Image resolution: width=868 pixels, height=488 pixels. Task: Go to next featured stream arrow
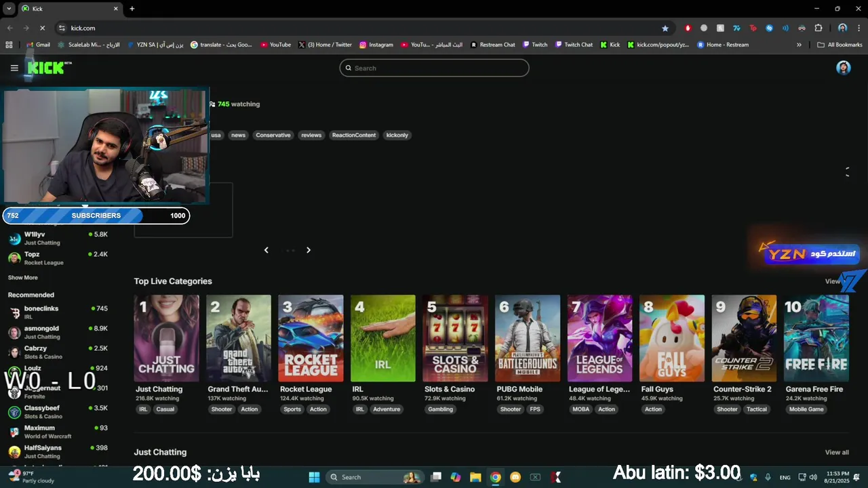click(309, 250)
